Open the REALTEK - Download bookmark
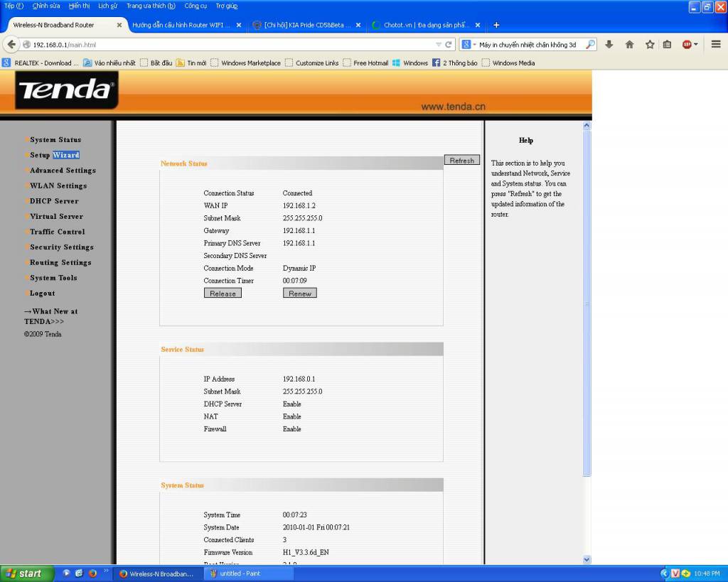 pos(40,63)
